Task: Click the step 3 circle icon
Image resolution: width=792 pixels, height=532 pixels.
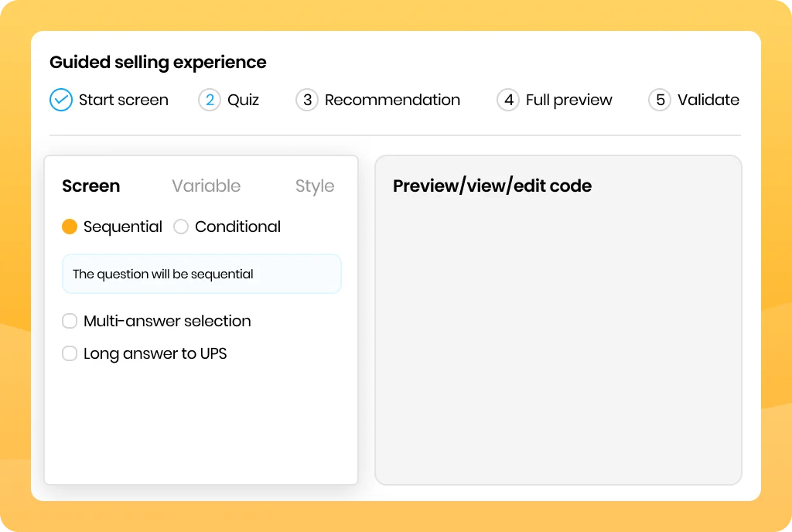Action: pyautogui.click(x=307, y=100)
